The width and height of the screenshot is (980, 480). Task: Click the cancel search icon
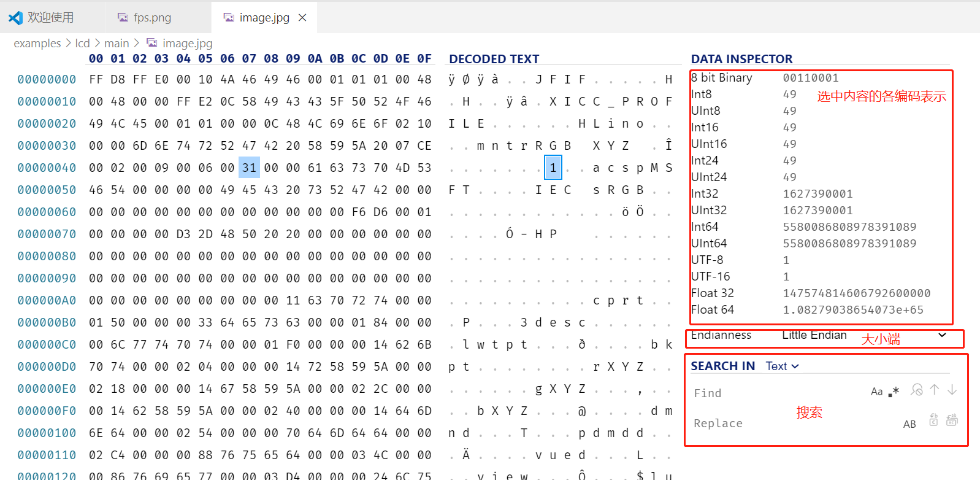coord(917,390)
